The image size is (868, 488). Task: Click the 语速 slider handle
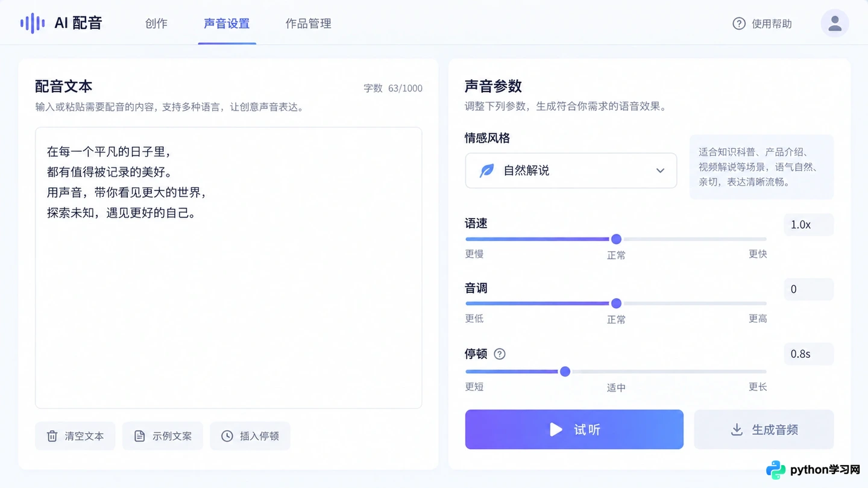tap(616, 239)
